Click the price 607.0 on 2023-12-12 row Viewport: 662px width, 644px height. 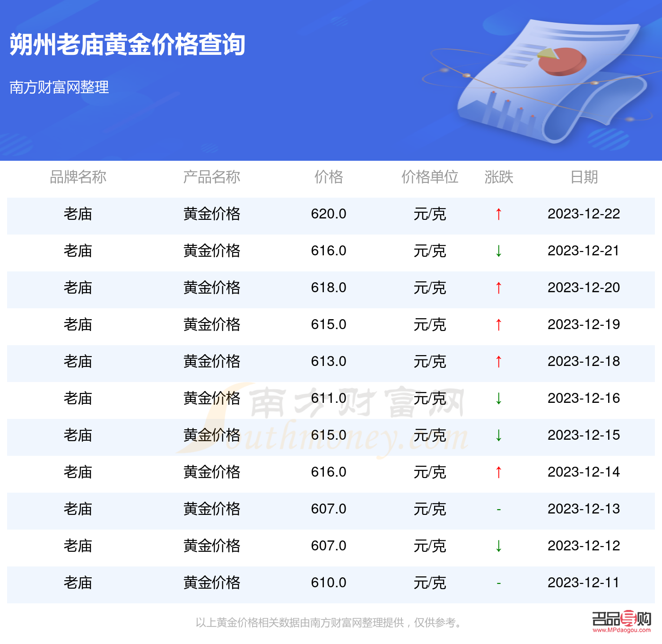click(x=329, y=546)
